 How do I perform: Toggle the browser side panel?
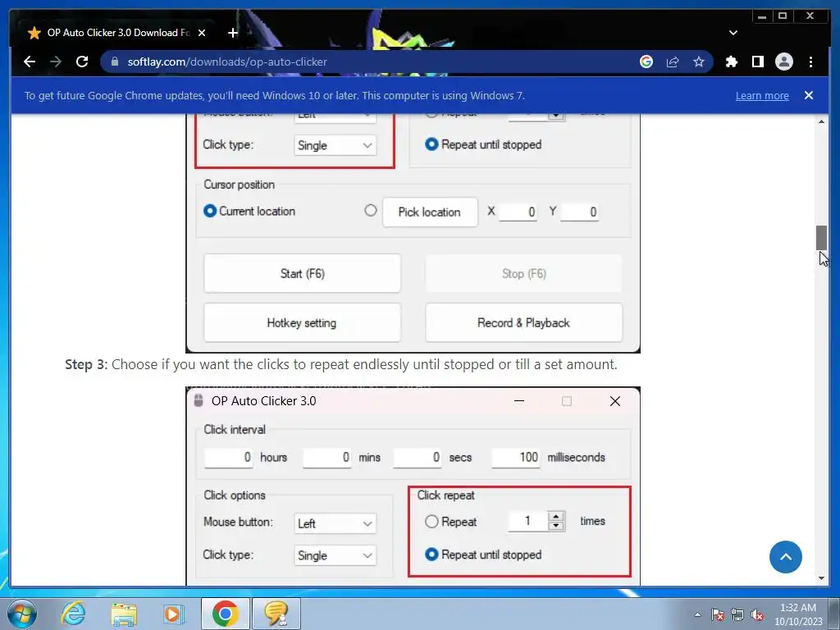[757, 62]
